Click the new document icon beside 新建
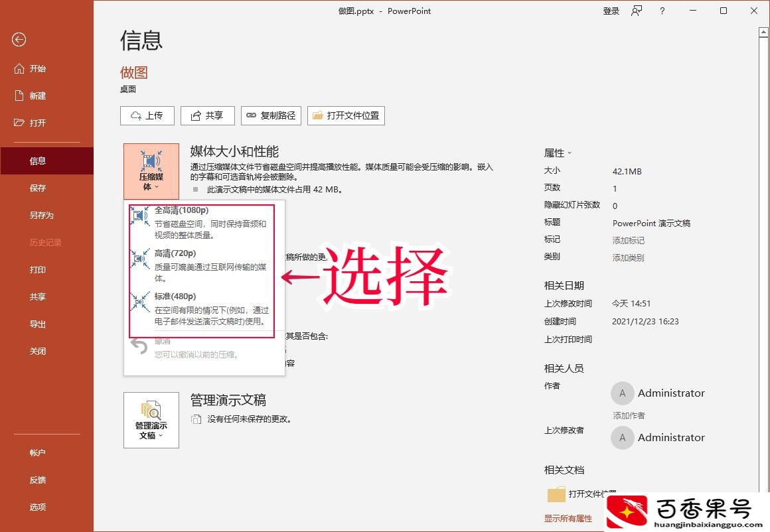770x532 pixels. point(19,96)
